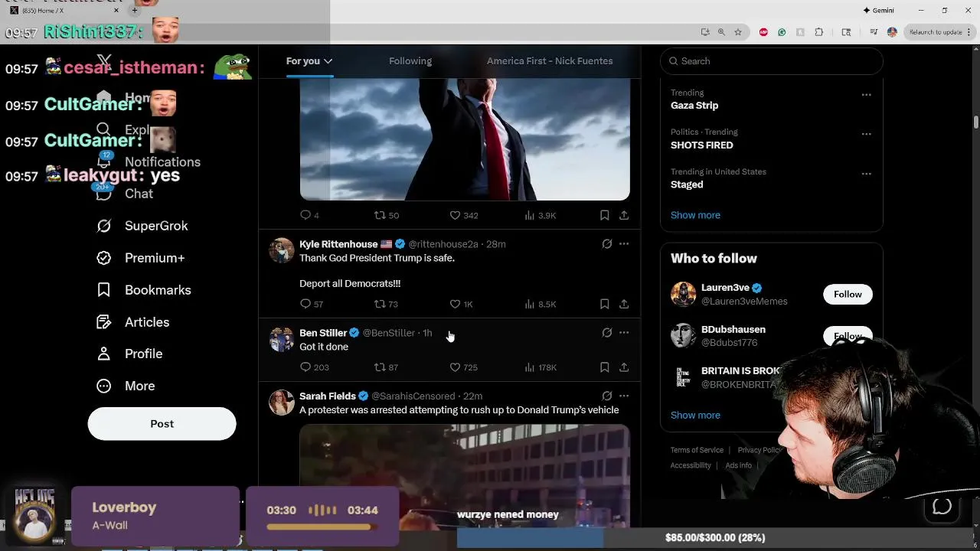Open more options on Kyle Rittenhouse's post

[x=624, y=244]
